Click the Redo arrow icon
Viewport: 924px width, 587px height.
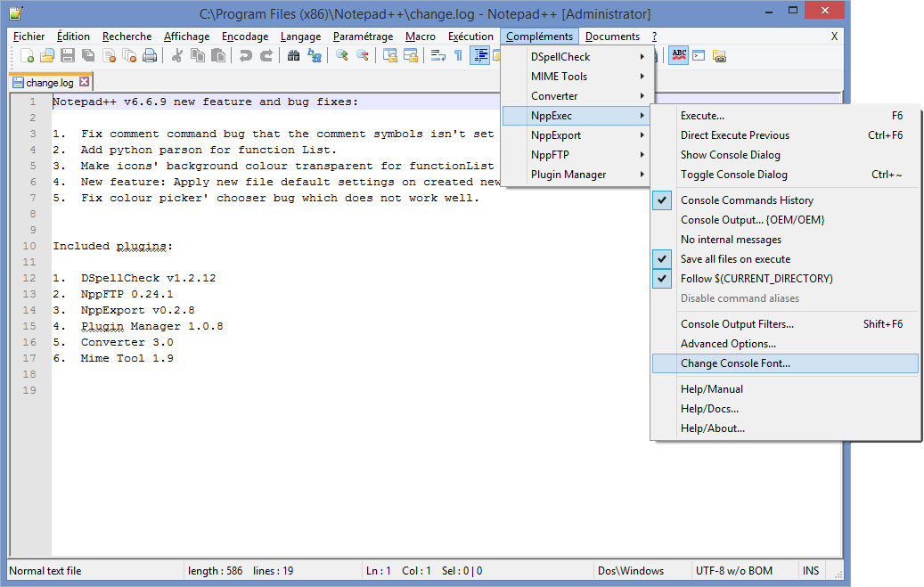(266, 56)
